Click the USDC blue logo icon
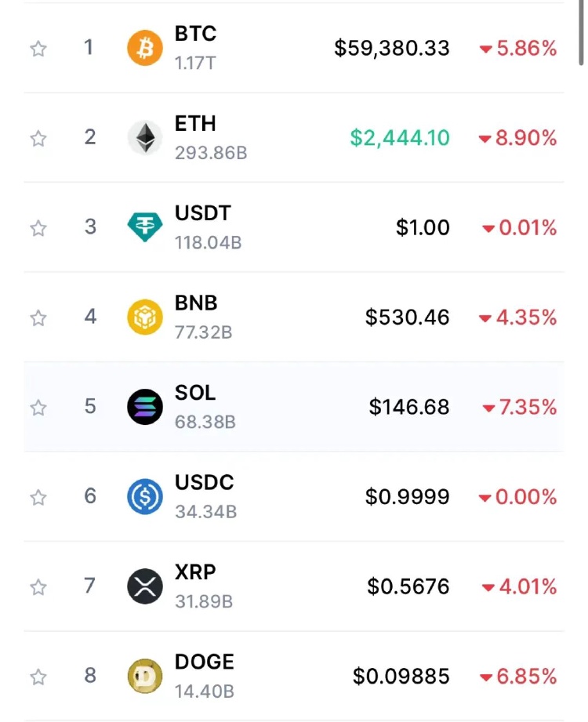This screenshot has height=722, width=588. (x=144, y=497)
